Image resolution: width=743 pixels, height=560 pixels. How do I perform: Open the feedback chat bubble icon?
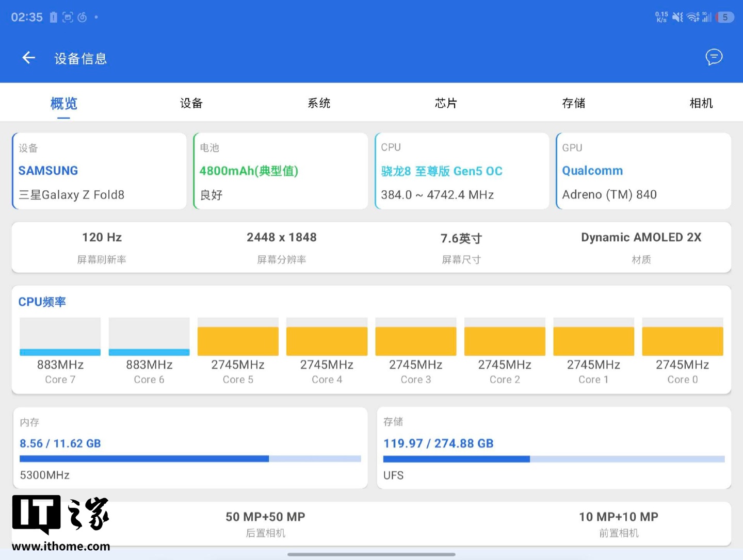point(714,57)
